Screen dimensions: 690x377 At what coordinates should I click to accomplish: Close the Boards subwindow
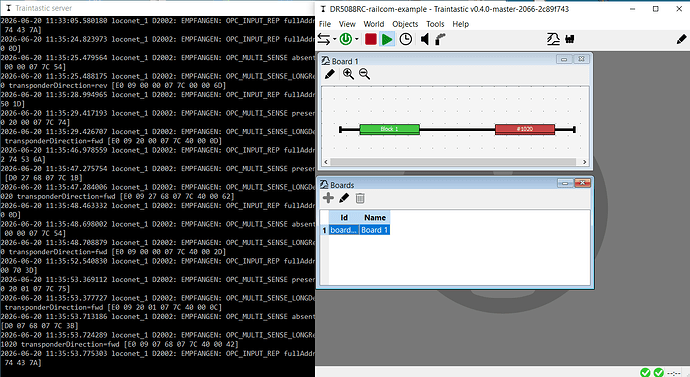coord(582,183)
